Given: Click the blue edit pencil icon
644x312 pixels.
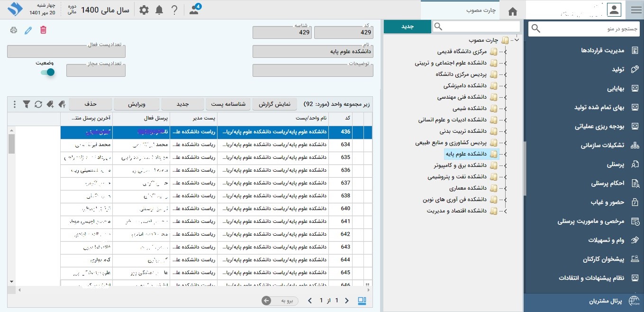Looking at the screenshot, I should [28, 30].
